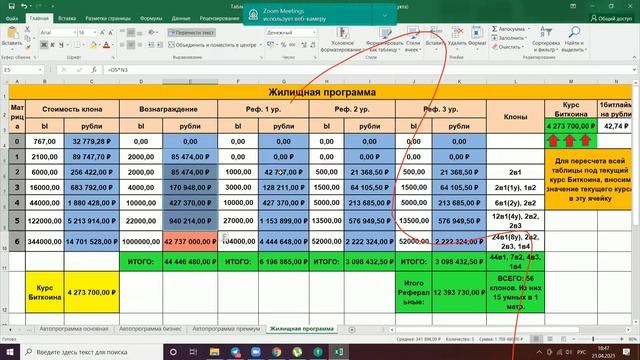
Task: Click the Paste clipboard icon
Action: 12,33
